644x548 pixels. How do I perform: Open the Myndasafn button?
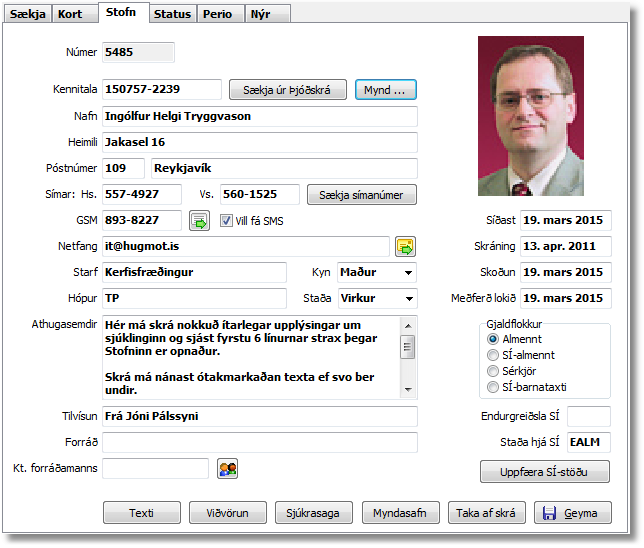coord(400,513)
